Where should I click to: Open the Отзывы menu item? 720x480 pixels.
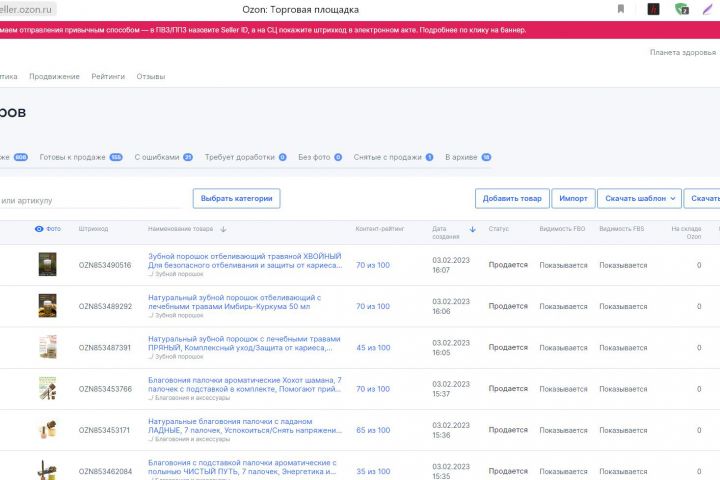pyautogui.click(x=151, y=76)
